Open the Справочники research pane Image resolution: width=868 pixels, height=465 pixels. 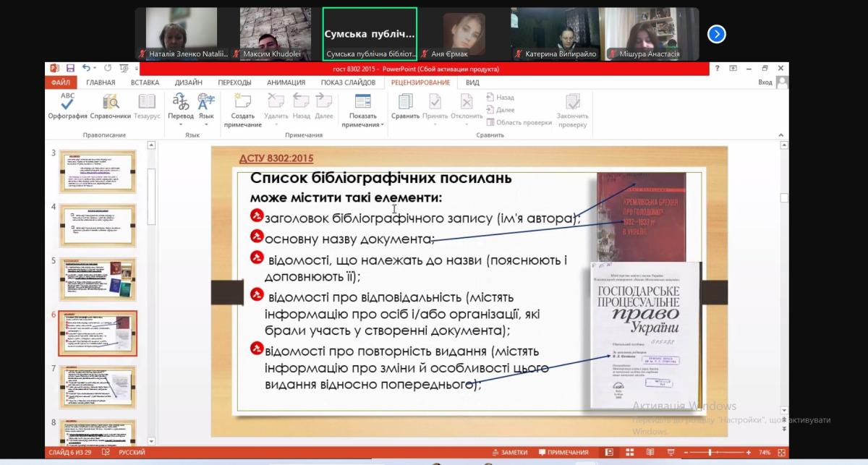tap(111, 106)
